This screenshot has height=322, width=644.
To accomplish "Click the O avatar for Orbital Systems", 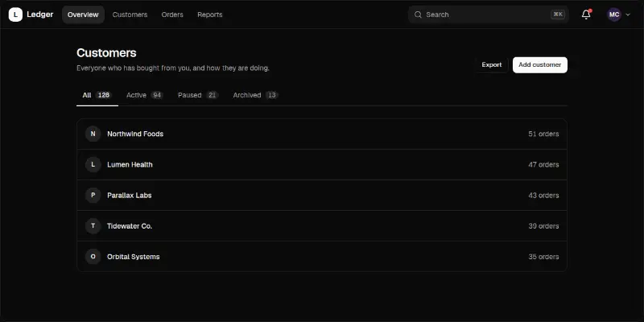I will pos(93,257).
